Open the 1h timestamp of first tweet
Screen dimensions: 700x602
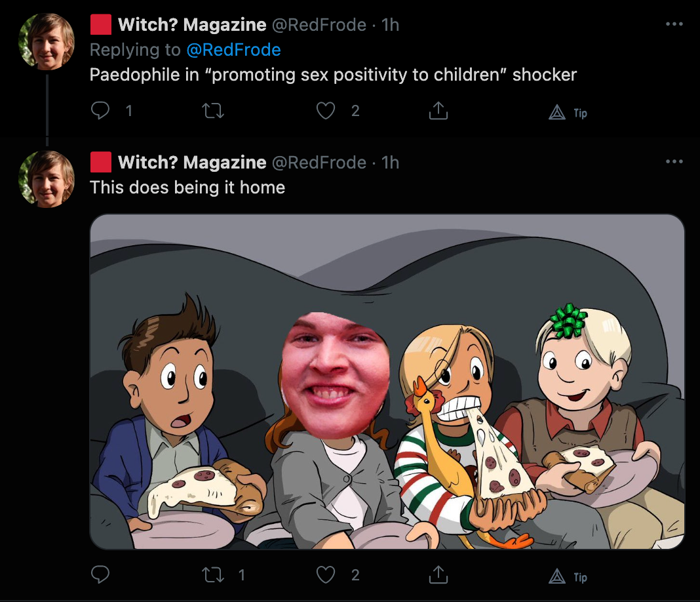[x=390, y=25]
